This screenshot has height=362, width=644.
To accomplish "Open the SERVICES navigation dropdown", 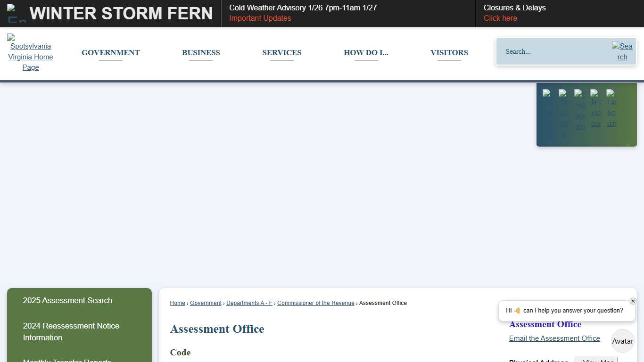I will click(281, 53).
